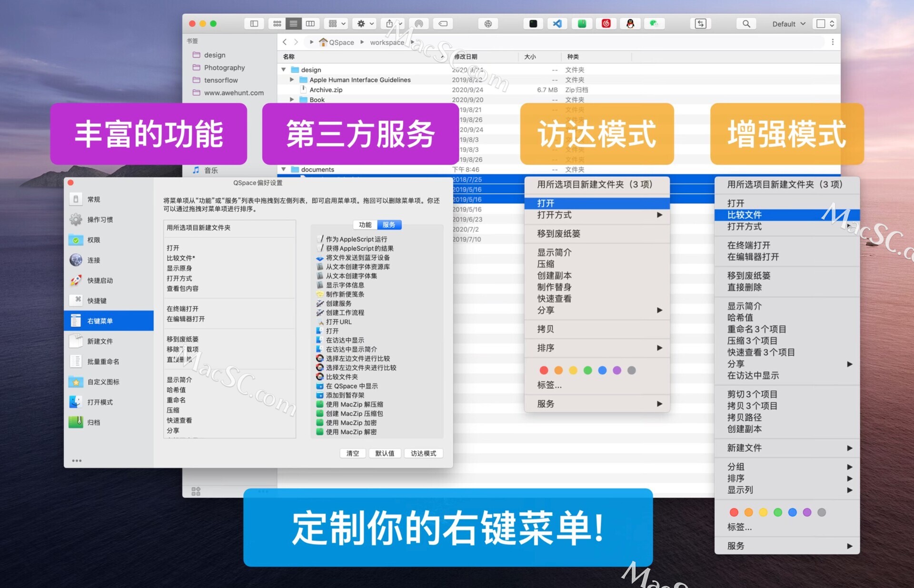Select 快捷启动 preferences section
Viewport: 914px width, 588px height.
(109, 281)
